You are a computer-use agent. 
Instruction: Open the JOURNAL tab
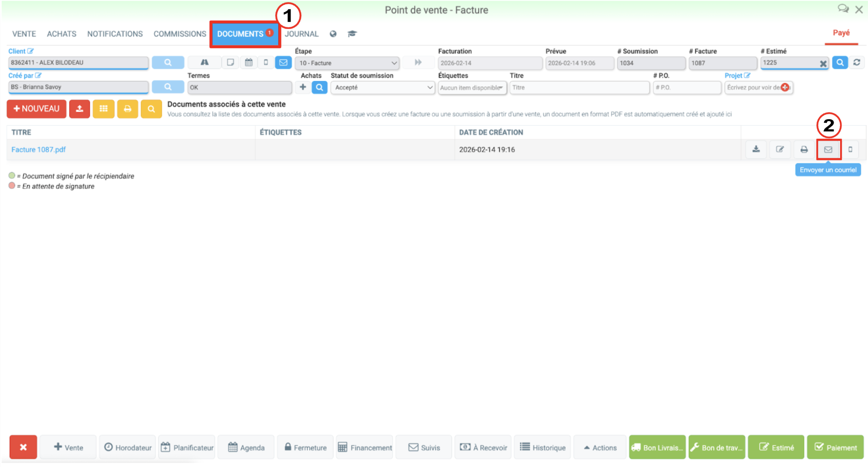pos(301,34)
